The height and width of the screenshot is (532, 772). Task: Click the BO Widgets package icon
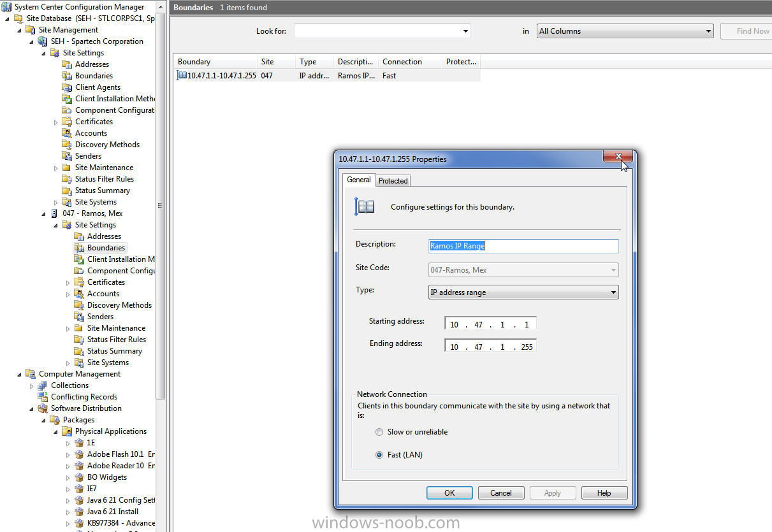(79, 477)
